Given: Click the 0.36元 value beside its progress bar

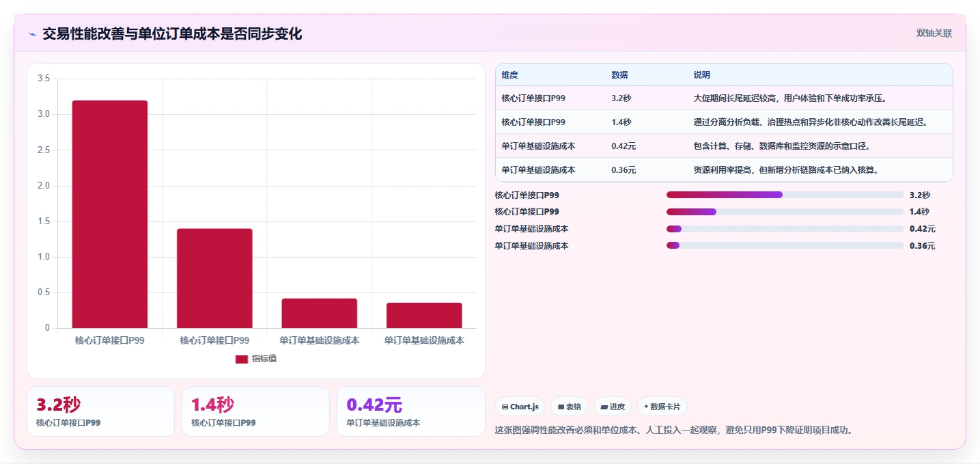Looking at the screenshot, I should click(923, 245).
